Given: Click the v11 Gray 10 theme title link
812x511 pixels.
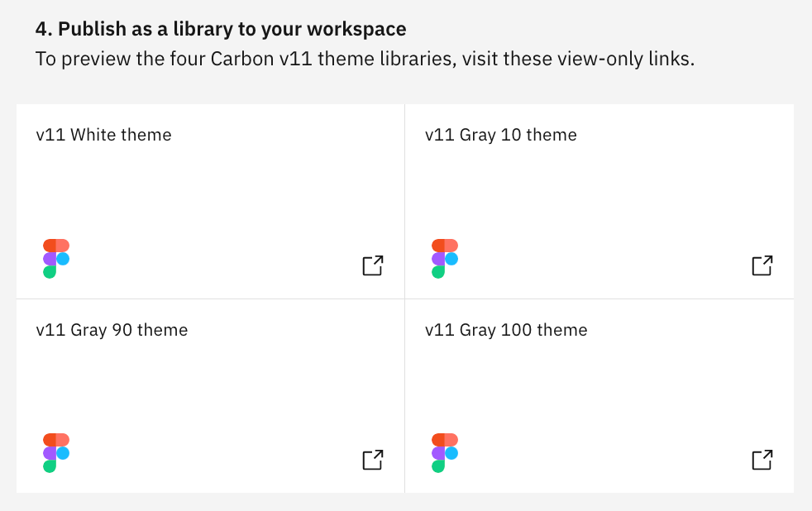Looking at the screenshot, I should pos(500,135).
